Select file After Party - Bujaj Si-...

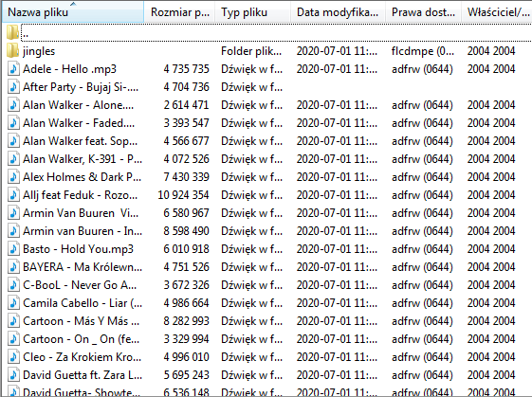click(x=81, y=87)
